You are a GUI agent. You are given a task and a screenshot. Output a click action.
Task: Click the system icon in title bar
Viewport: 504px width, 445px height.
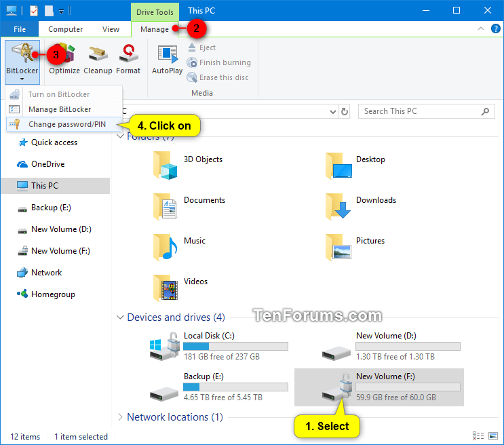coord(12,11)
